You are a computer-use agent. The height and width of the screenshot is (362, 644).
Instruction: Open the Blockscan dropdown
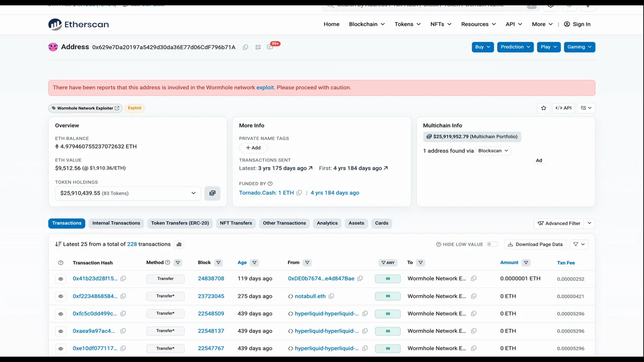493,150
